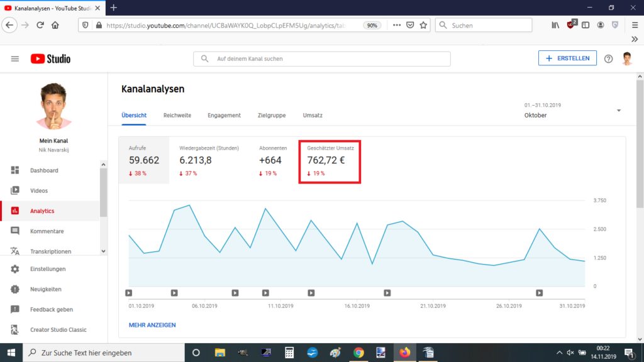Show more toolbar items with the chevron
This screenshot has height=362, width=644.
pyautogui.click(x=635, y=40)
